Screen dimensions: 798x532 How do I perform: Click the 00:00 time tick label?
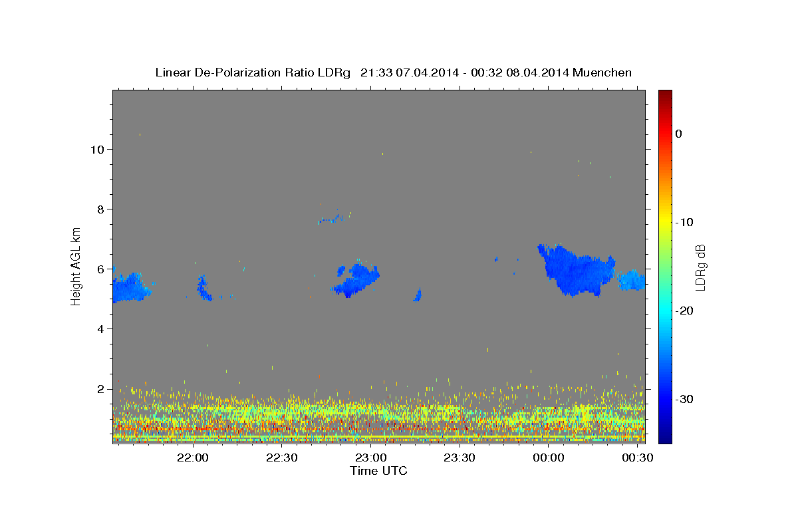click(549, 458)
